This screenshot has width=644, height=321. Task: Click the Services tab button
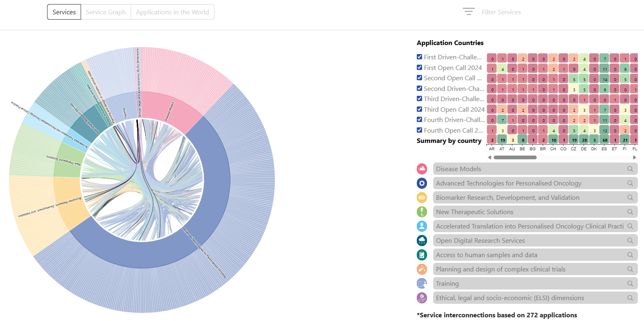click(x=64, y=12)
